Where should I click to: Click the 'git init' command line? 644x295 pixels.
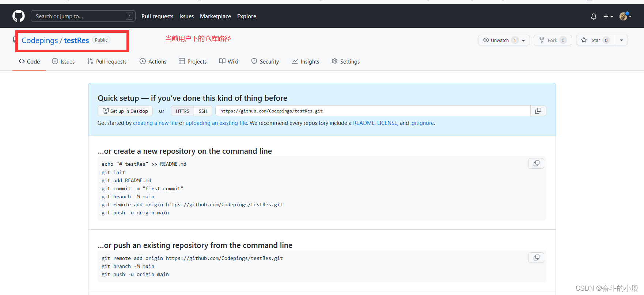pos(113,172)
